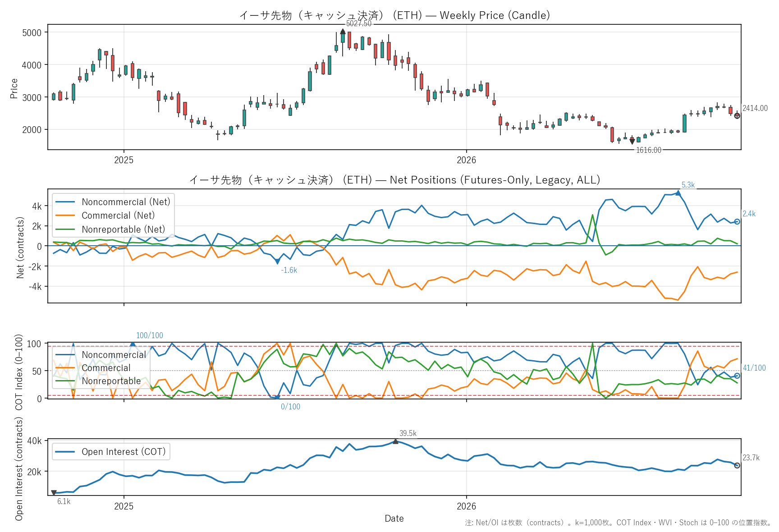Image resolution: width=779 pixels, height=532 pixels.
Task: Select the Nonreportable (Net) legend entry
Action: [x=110, y=229]
